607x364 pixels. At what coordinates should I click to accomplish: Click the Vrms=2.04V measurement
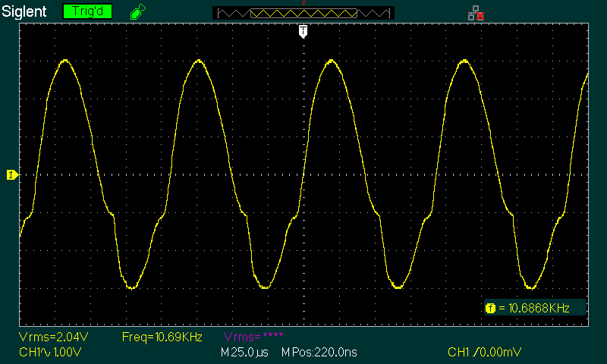tap(53, 337)
